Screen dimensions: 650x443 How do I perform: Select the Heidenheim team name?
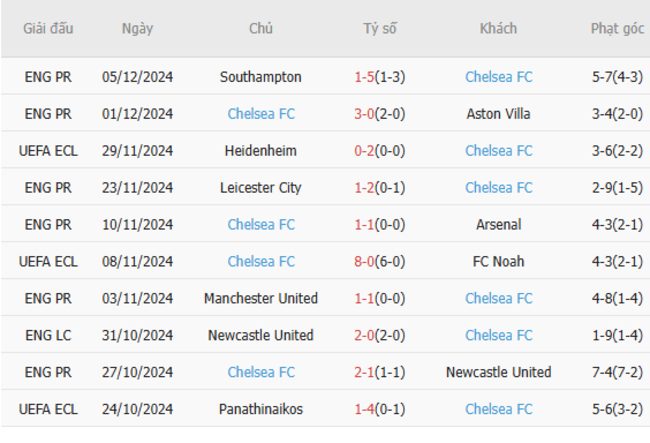point(261,150)
